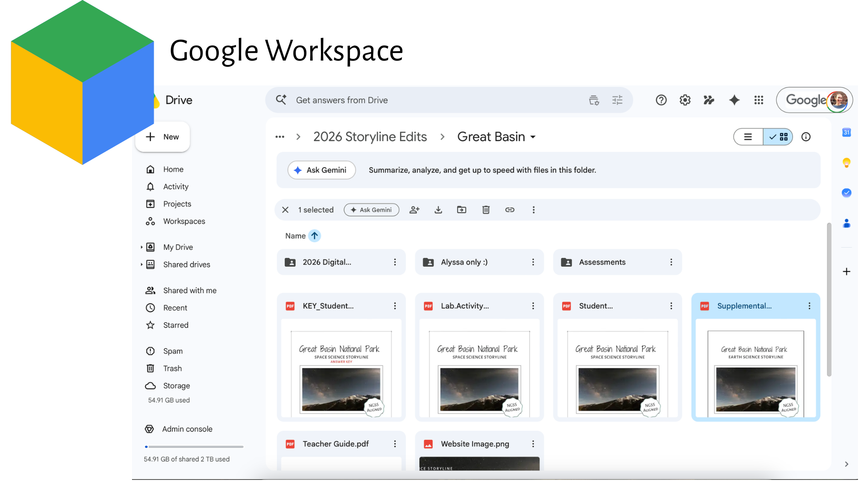Switch to grid layout view
Screen dimensions: 868x488
click(x=778, y=137)
